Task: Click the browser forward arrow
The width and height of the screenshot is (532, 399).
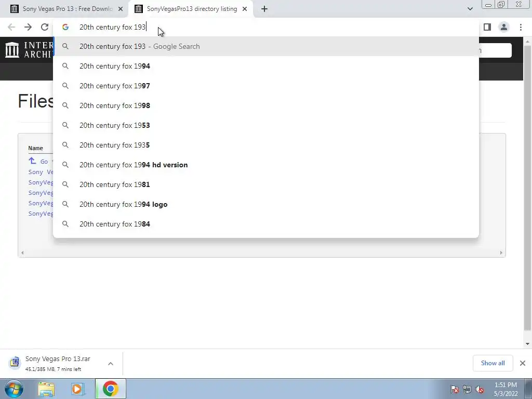Action: click(x=28, y=27)
